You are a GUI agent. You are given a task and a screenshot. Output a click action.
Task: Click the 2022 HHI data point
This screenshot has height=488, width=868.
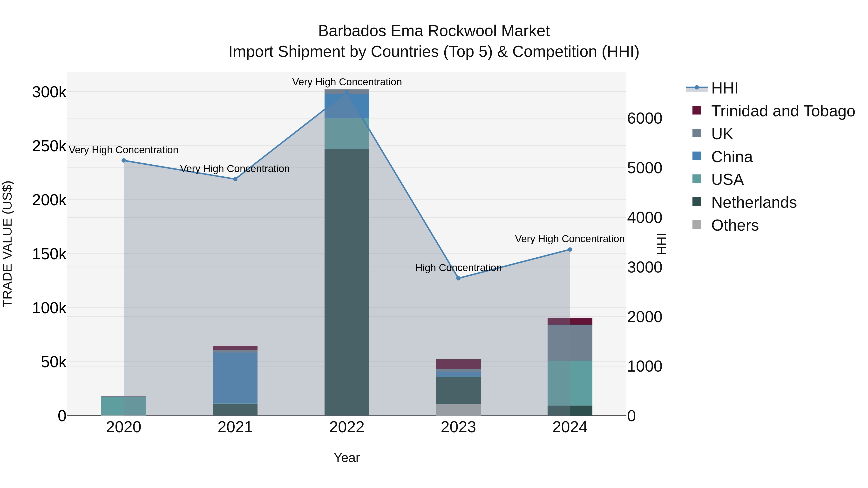347,92
